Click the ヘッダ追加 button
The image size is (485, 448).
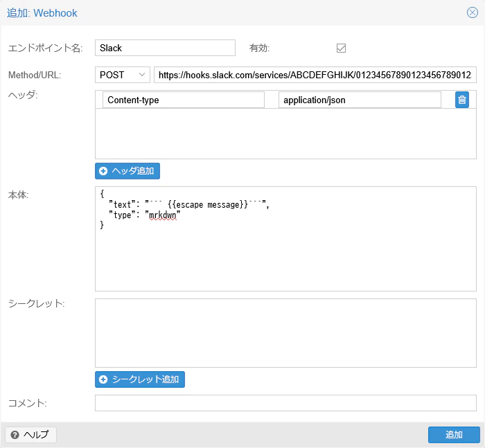click(127, 171)
